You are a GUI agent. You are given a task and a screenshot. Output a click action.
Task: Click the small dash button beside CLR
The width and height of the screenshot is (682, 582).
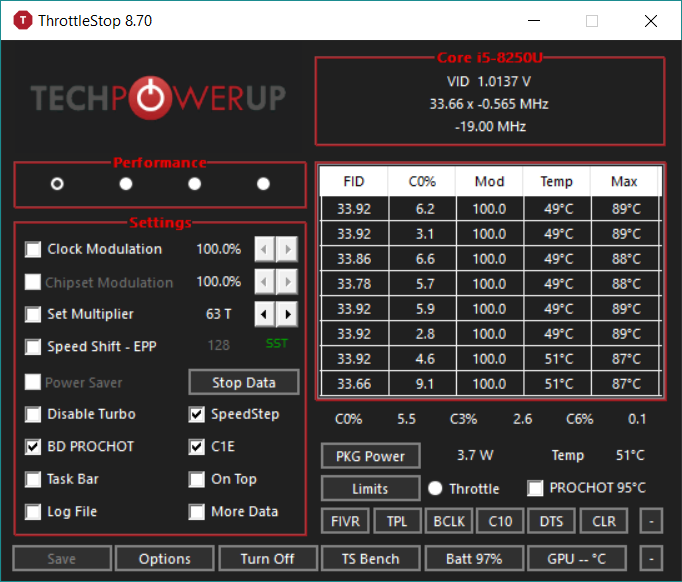[651, 521]
